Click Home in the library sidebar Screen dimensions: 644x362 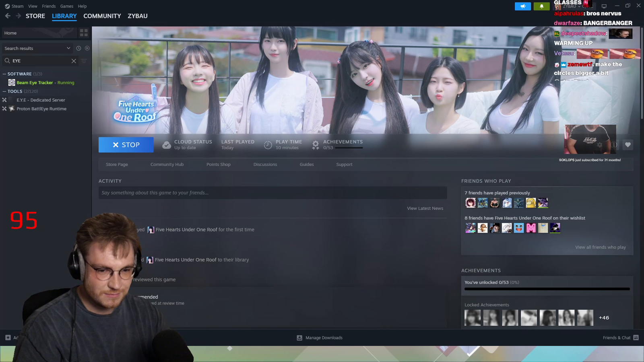pos(39,33)
